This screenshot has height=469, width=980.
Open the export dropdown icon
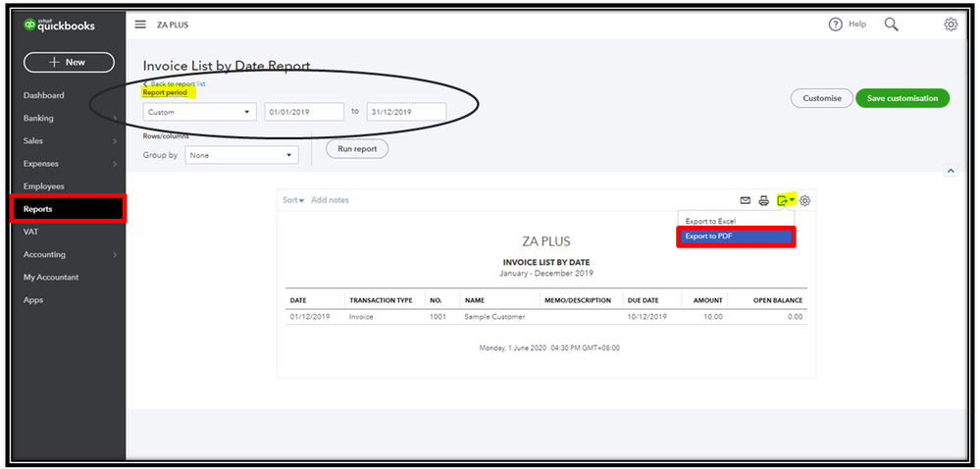(x=786, y=200)
